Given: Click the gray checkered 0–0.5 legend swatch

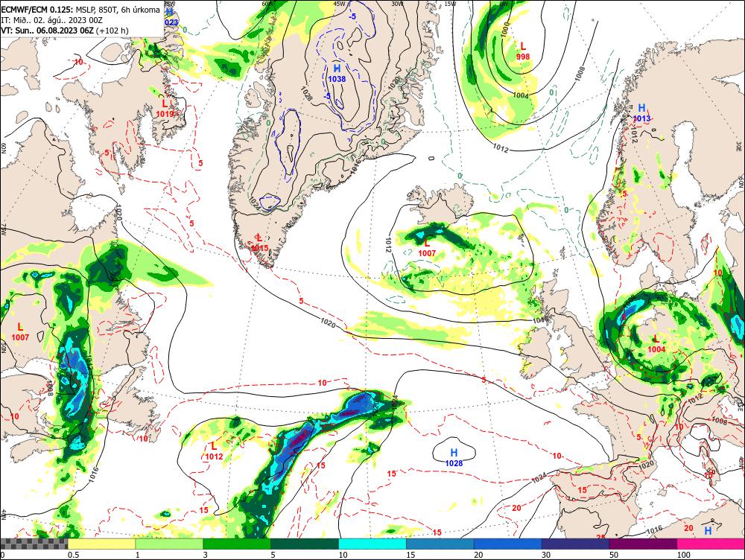Looking at the screenshot, I should point(34,544).
